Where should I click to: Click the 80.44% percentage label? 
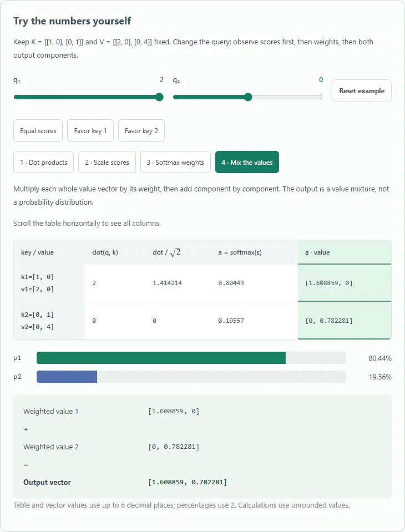380,358
